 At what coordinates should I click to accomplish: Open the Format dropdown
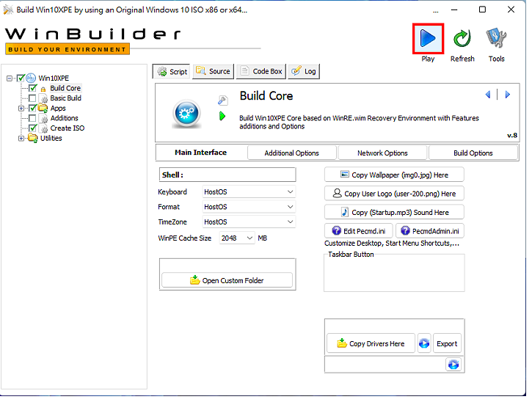249,207
